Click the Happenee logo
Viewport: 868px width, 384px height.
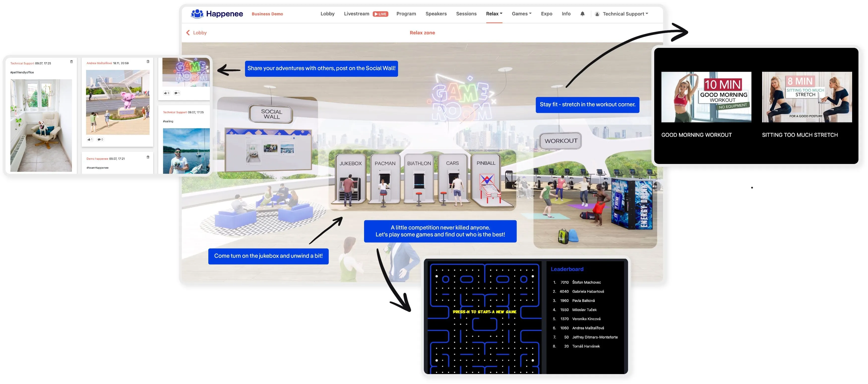[217, 14]
